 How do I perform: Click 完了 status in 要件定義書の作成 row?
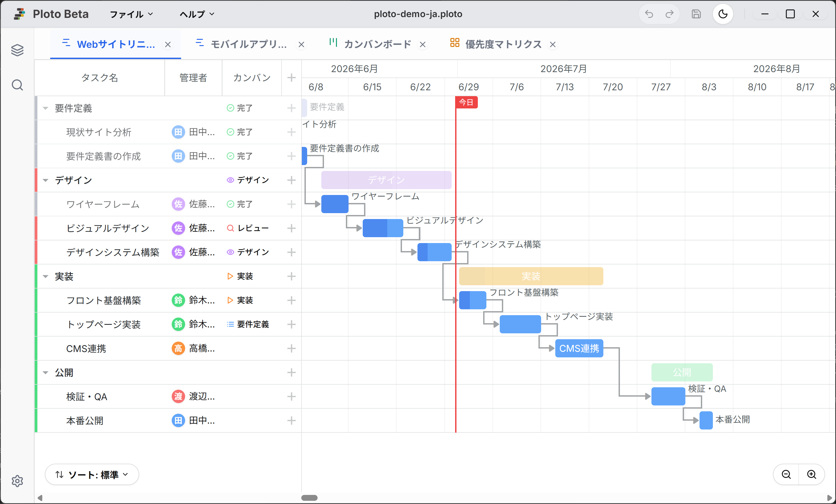point(240,156)
